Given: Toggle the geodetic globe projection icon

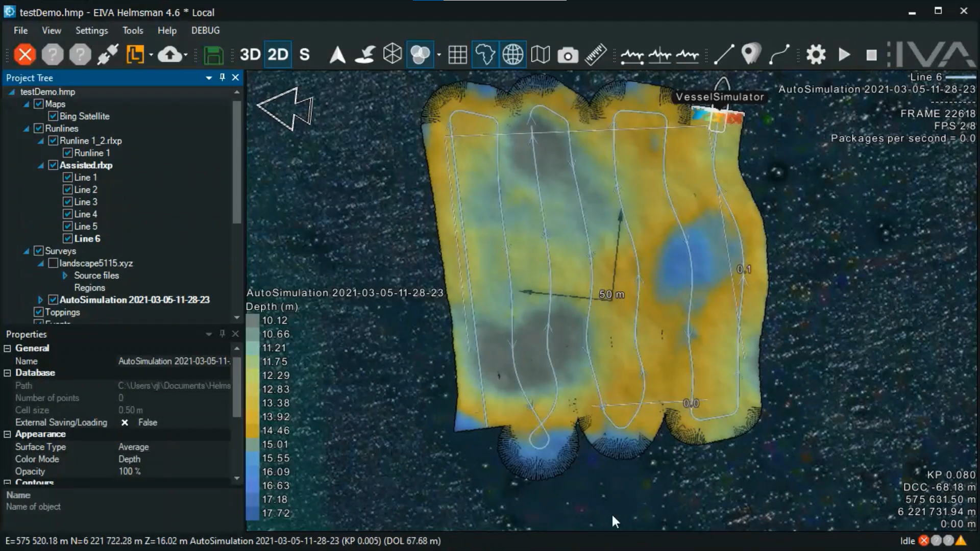Looking at the screenshot, I should coord(513,55).
